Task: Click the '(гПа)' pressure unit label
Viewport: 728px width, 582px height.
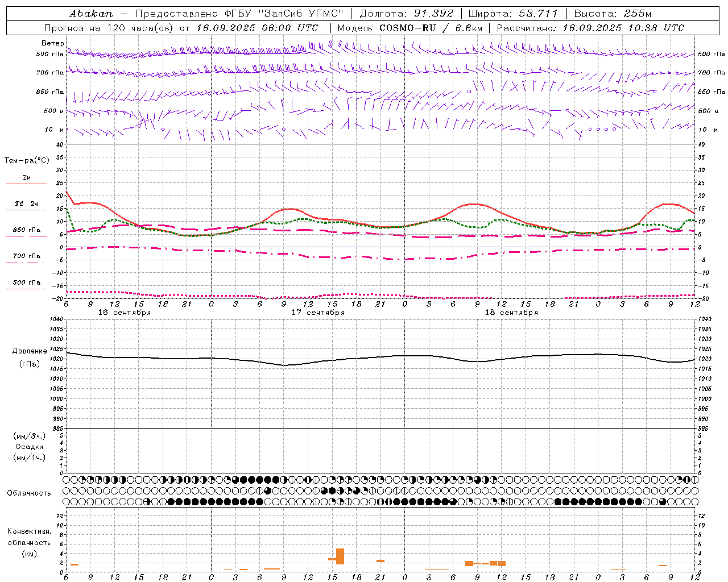Action: click(30, 364)
